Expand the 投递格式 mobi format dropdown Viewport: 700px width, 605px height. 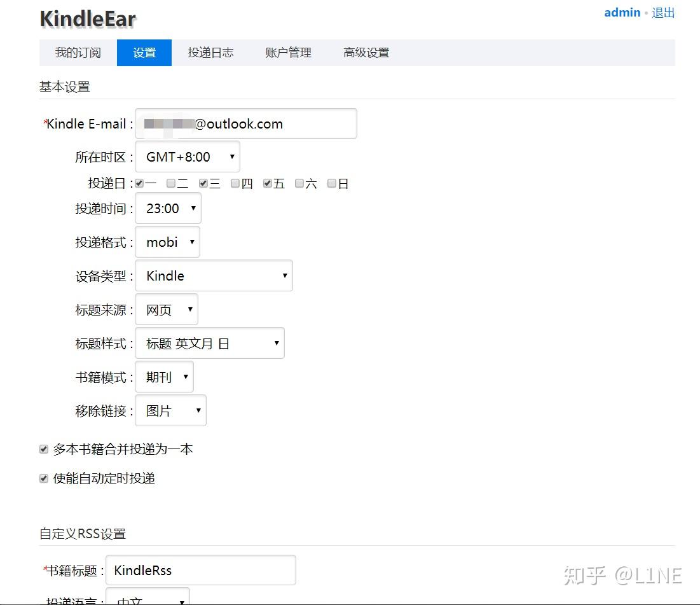pos(167,242)
